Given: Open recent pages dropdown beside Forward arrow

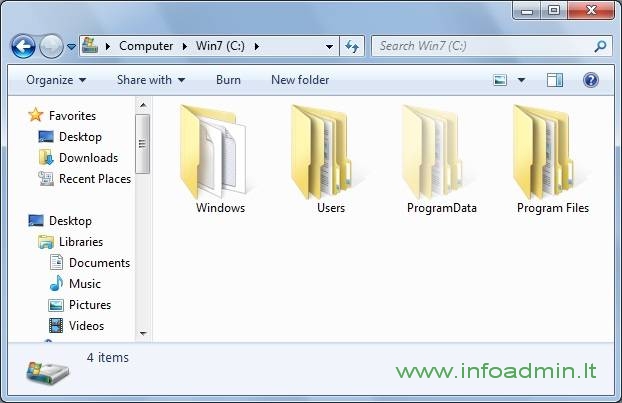Looking at the screenshot, I should point(71,47).
